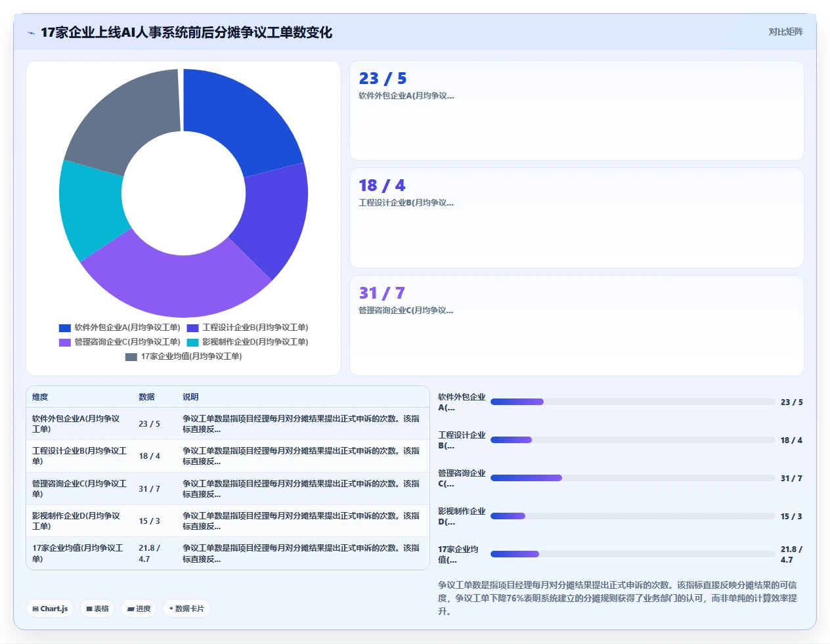Screen dimensions: 830x644
Task: Click the 软件外包企业A progress bar
Action: (632, 402)
